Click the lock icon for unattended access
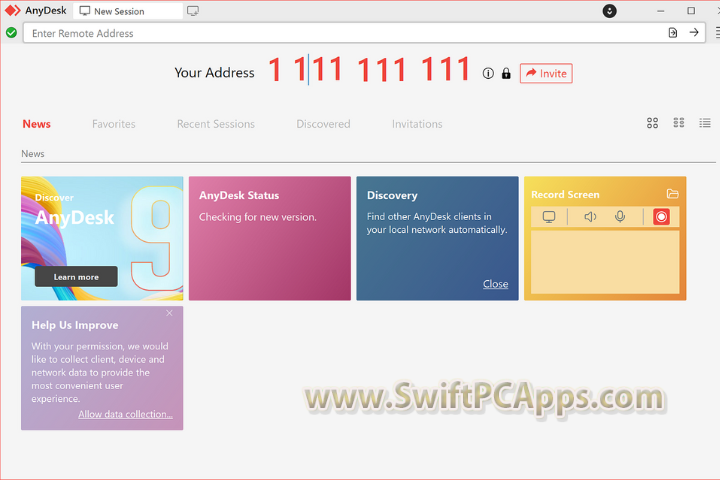 click(506, 73)
